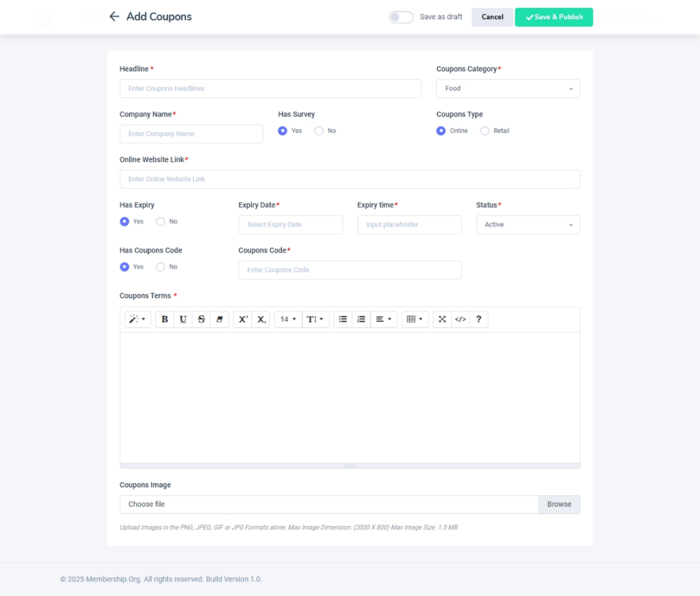The height and width of the screenshot is (596, 700).
Task: Open the font size 14 dropdown
Action: pyautogui.click(x=288, y=319)
